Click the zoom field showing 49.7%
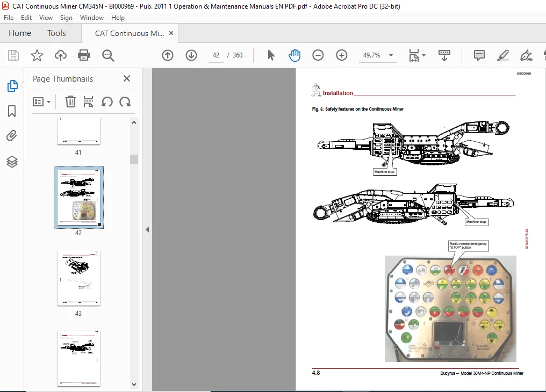Image resolution: width=546 pixels, height=392 pixels. [371, 55]
